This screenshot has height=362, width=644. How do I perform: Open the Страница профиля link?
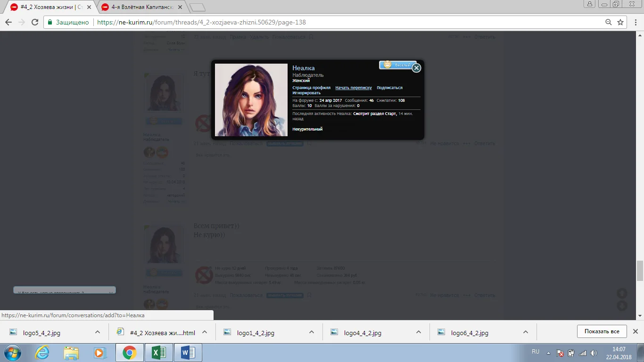tap(311, 88)
